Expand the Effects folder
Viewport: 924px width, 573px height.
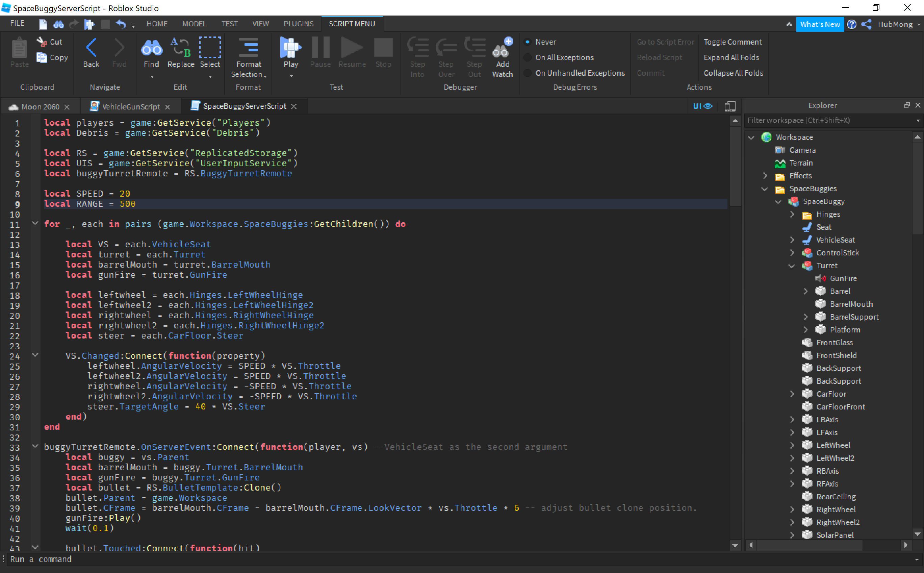click(765, 176)
